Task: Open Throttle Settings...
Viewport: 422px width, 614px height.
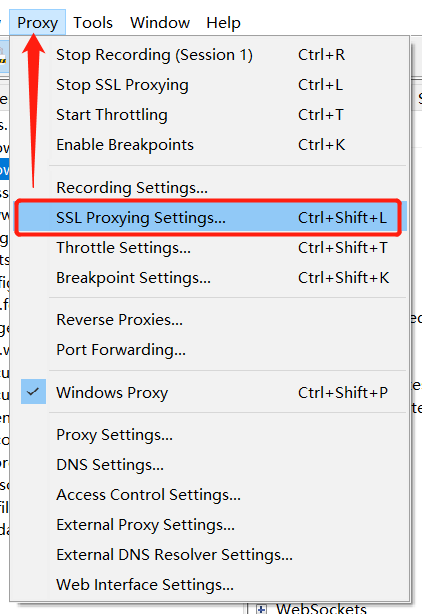Action: pyautogui.click(x=210, y=248)
